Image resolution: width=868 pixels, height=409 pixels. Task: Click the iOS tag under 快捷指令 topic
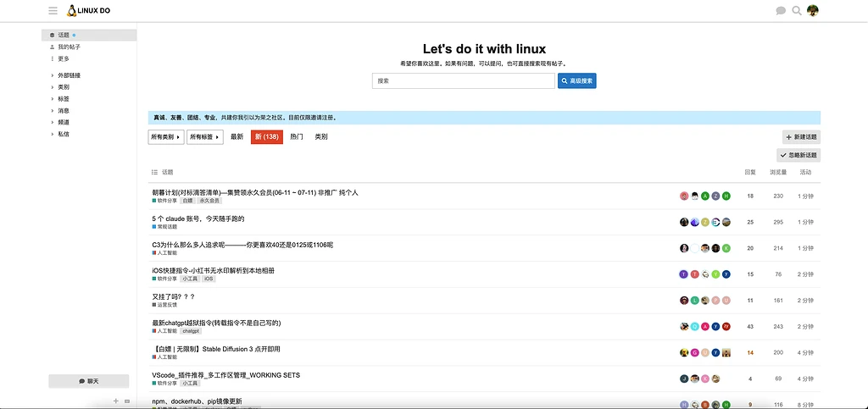(209, 279)
